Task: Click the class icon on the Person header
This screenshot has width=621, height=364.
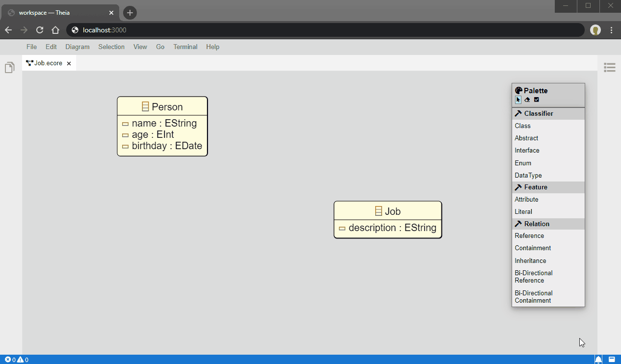Action: 144,106
